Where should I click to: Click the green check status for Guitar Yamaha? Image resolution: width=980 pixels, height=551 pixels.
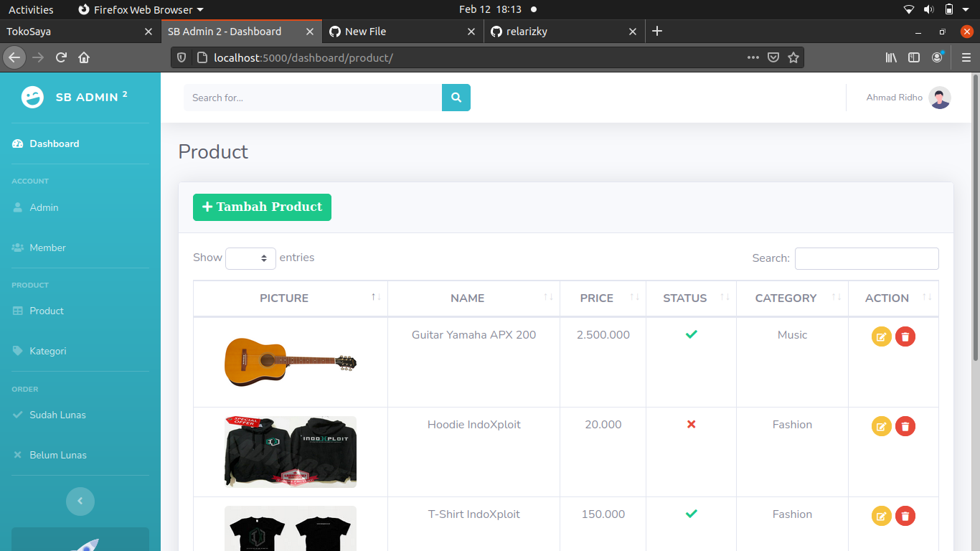692,334
